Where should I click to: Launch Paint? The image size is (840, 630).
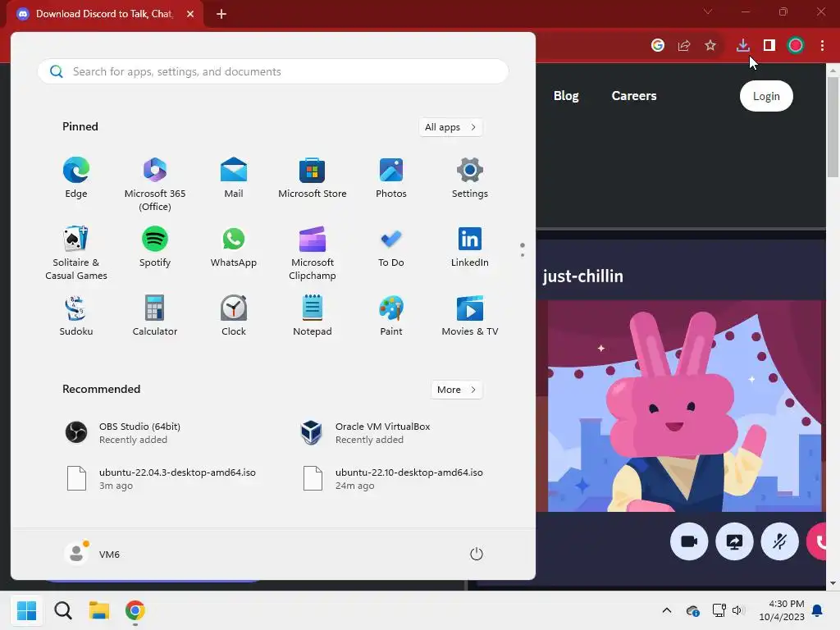coord(391,316)
